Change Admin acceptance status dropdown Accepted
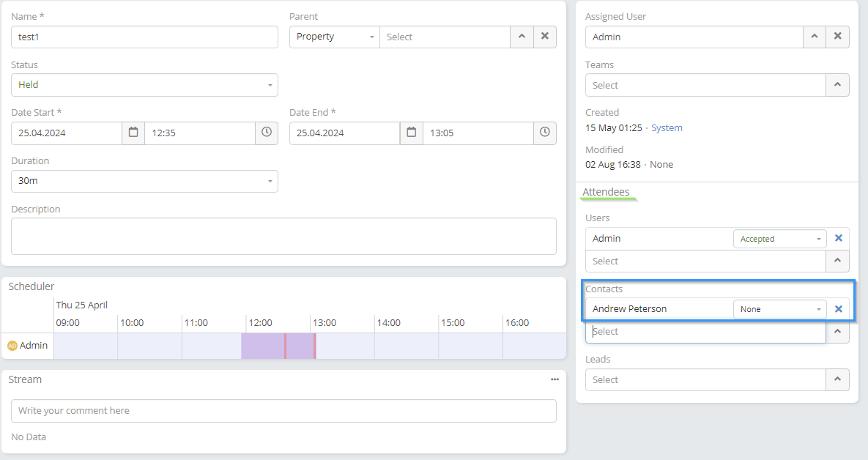The image size is (868, 460). tap(780, 239)
